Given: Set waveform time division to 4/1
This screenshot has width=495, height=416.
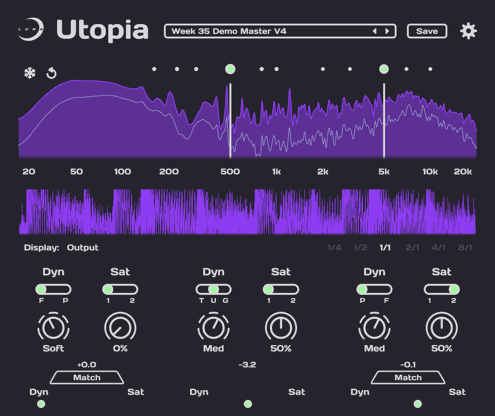Looking at the screenshot, I should [438, 248].
